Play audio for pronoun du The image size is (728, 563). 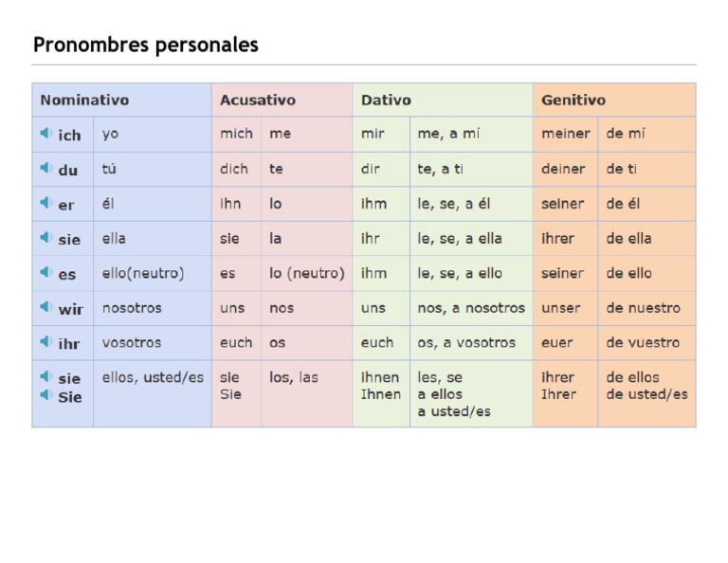45,169
